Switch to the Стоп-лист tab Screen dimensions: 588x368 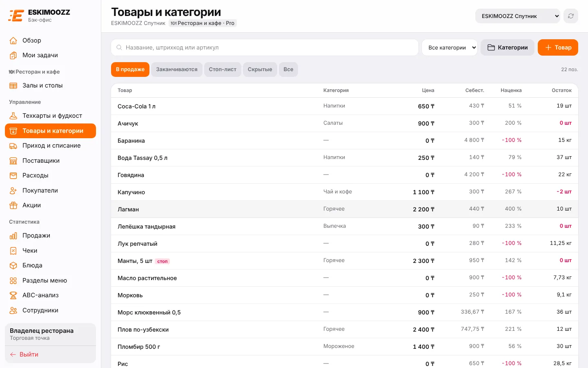(223, 70)
